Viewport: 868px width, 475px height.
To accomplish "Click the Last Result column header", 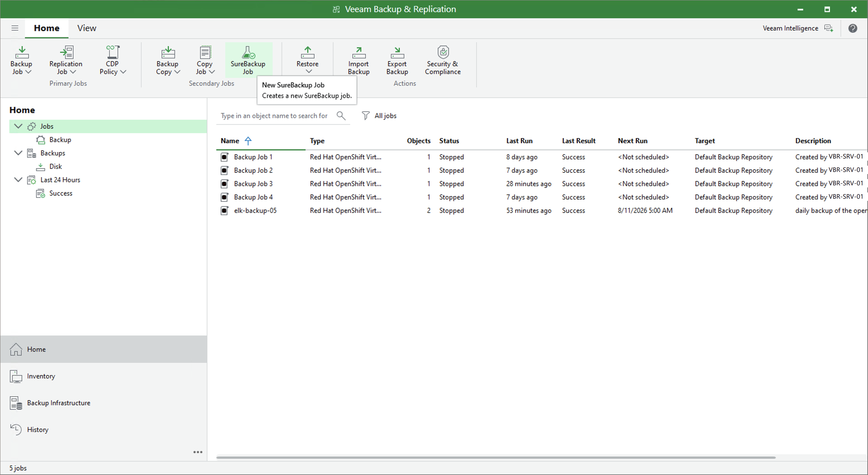I will (x=579, y=141).
